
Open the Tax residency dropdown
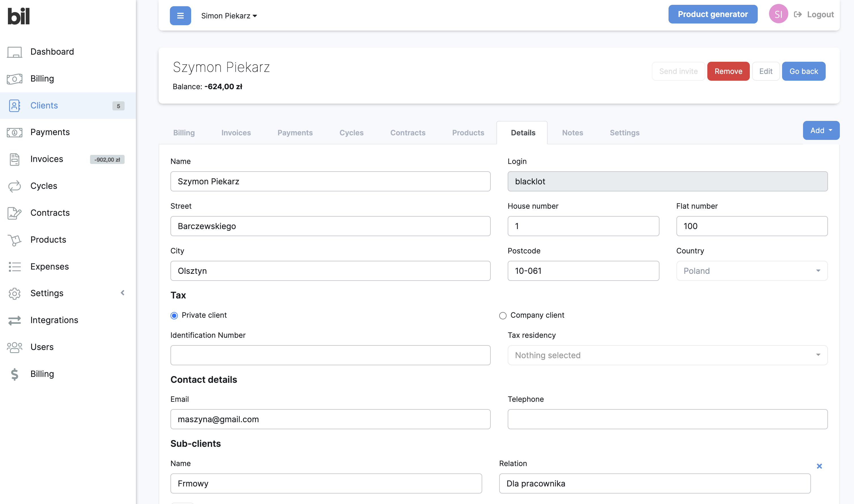667,355
